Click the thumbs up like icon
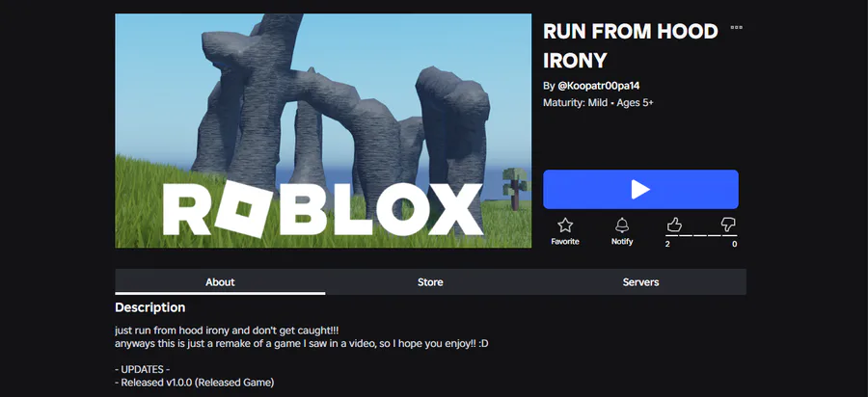This screenshot has height=397, width=868. pos(674,225)
